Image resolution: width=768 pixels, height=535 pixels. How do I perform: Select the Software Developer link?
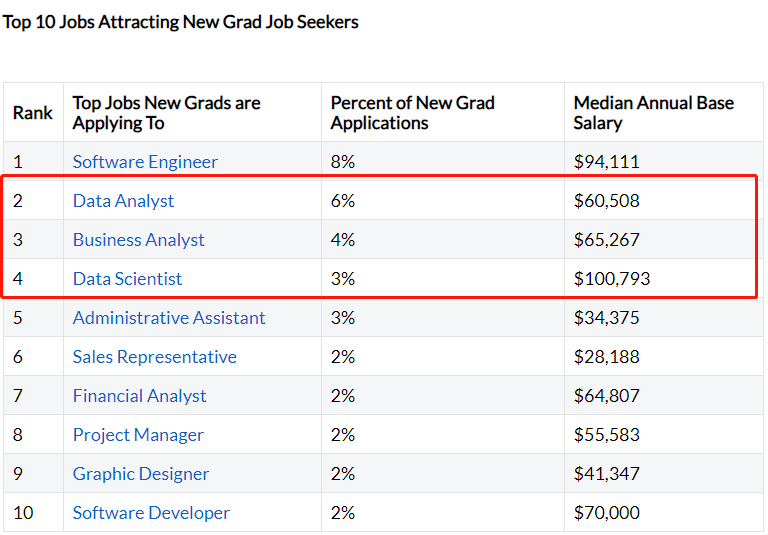coord(151,513)
